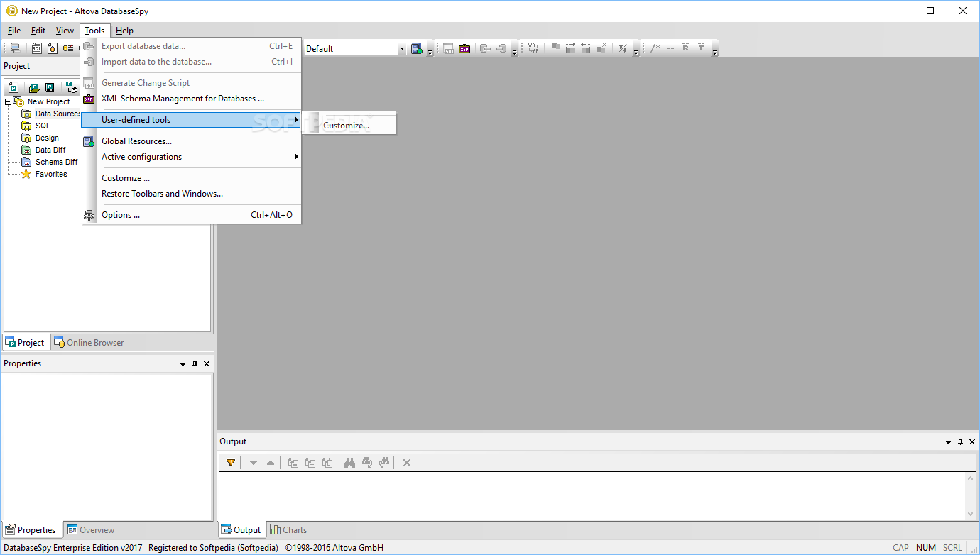Click the Data Comparison toolbar icon
This screenshot has width=980, height=555.
tap(68, 48)
